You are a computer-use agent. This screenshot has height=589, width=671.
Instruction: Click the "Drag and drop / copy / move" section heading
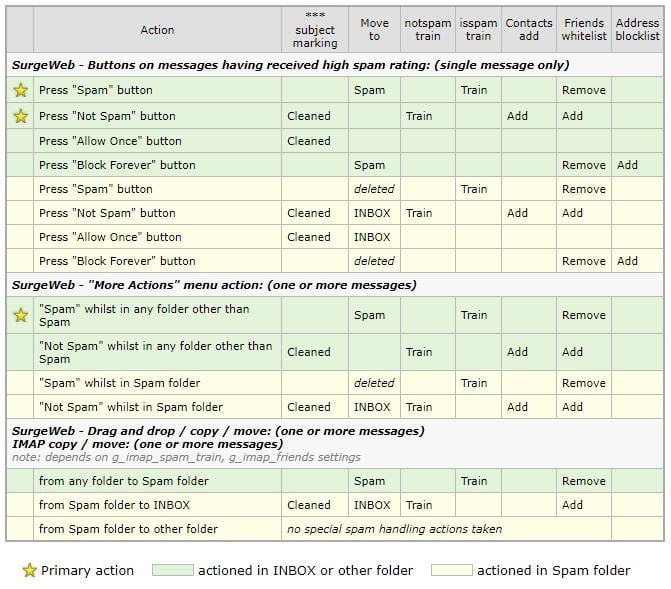218,431
